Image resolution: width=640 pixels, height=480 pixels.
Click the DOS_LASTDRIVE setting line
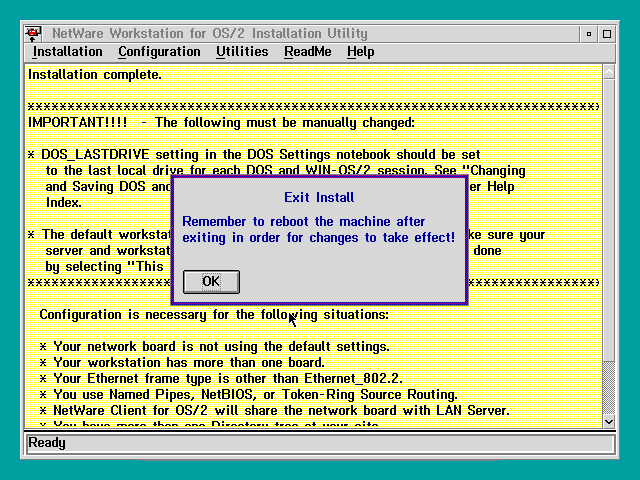(x=254, y=155)
